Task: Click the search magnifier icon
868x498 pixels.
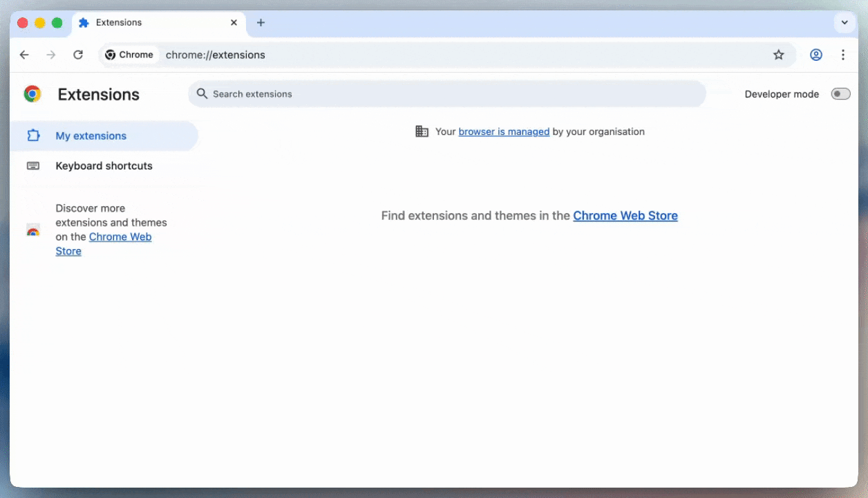Action: pyautogui.click(x=202, y=93)
